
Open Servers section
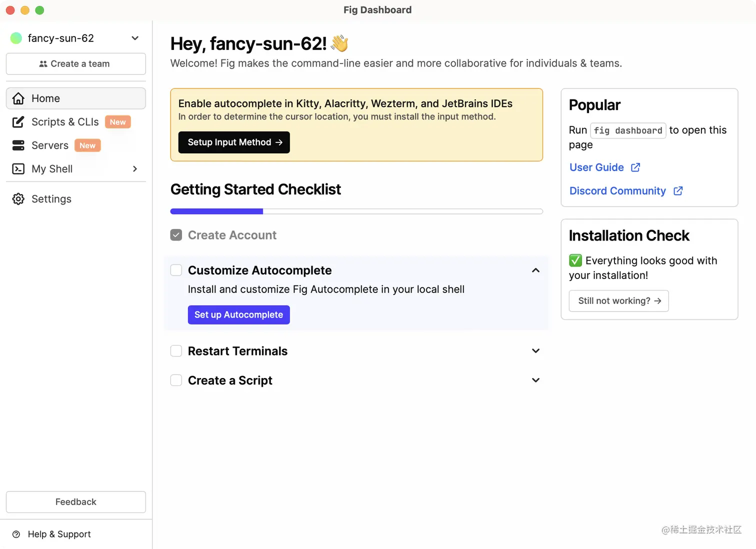tap(76, 145)
